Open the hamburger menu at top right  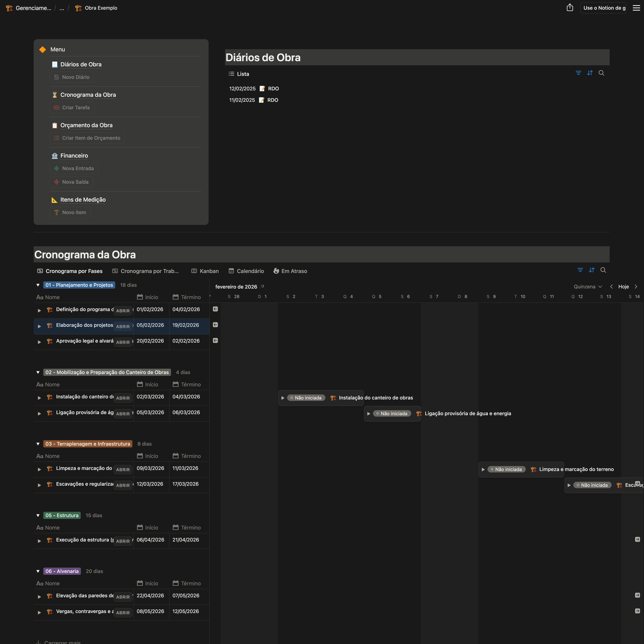(636, 8)
